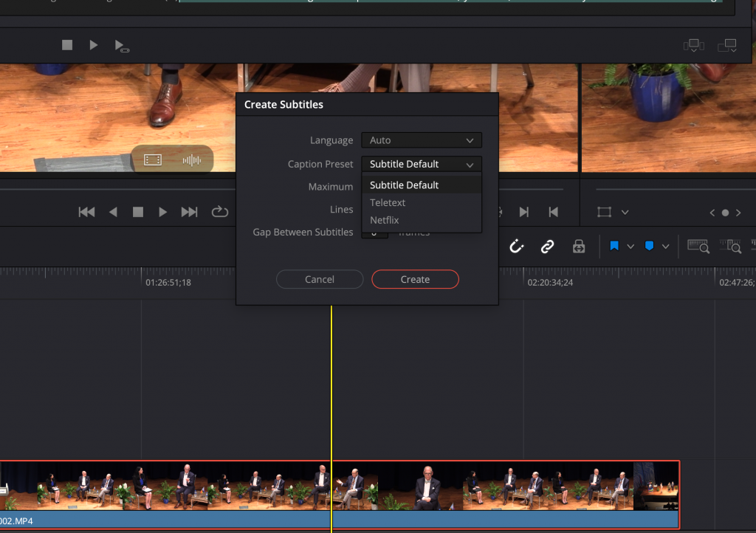Open the Language dropdown set to Auto
The image size is (756, 533).
[x=421, y=140]
